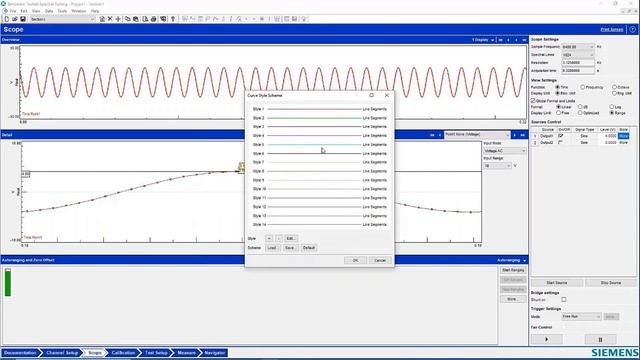Click the toolbar icon left of the X

tap(102, 19)
